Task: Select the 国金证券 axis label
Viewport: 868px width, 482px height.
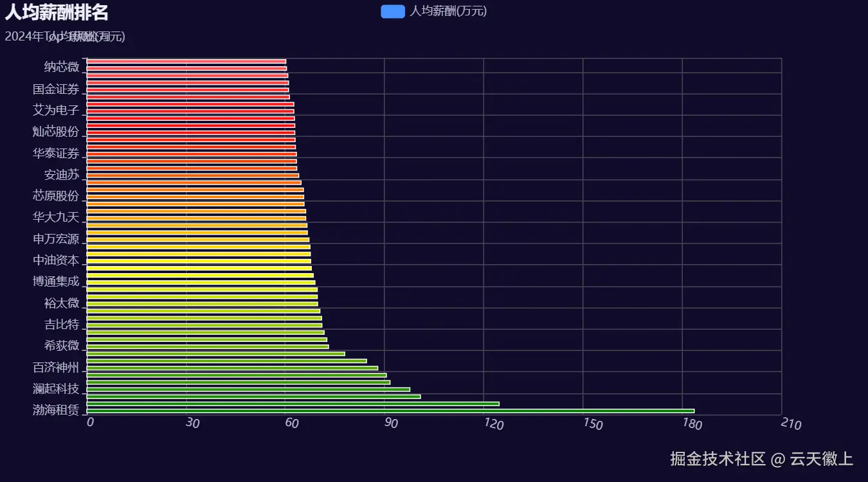Action: click(x=56, y=89)
